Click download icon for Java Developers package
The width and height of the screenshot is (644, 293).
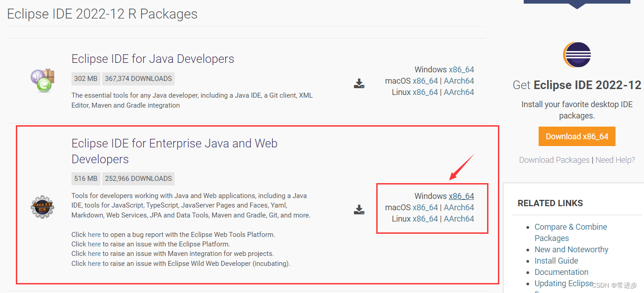coord(359,84)
